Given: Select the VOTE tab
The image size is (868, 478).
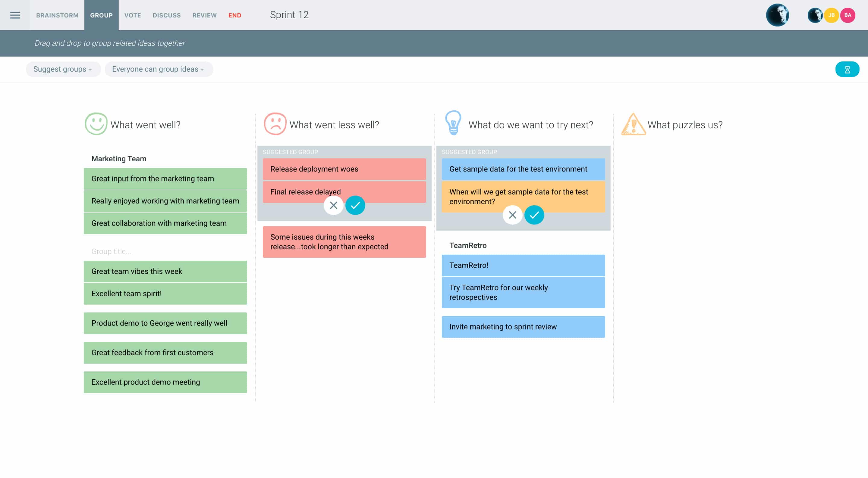Looking at the screenshot, I should pyautogui.click(x=132, y=15).
